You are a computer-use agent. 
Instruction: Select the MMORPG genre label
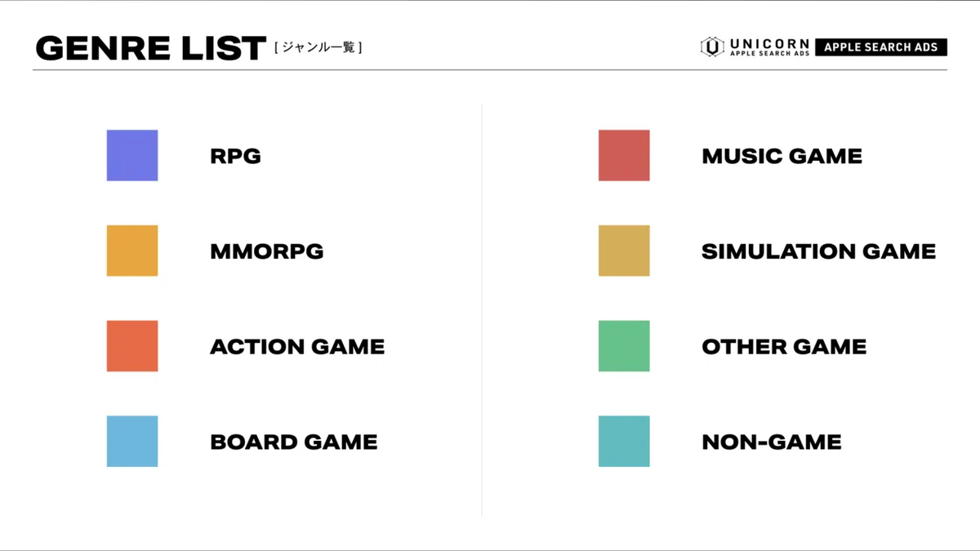266,251
